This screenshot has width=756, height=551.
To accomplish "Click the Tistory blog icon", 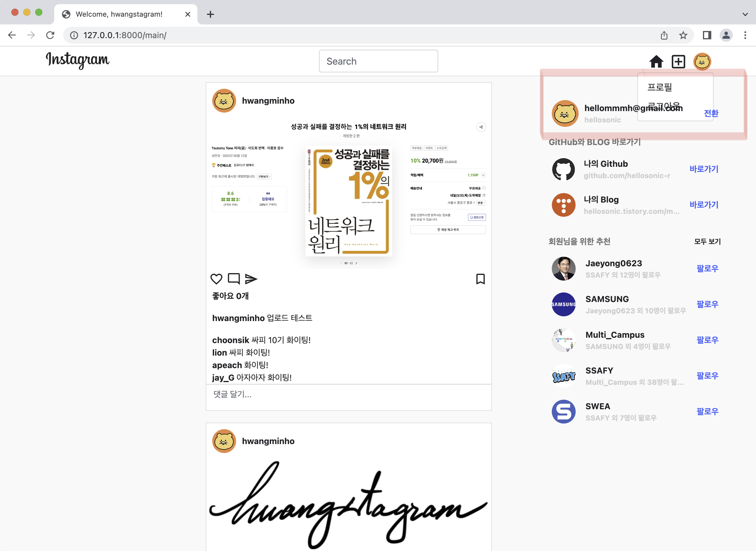I will 563,205.
